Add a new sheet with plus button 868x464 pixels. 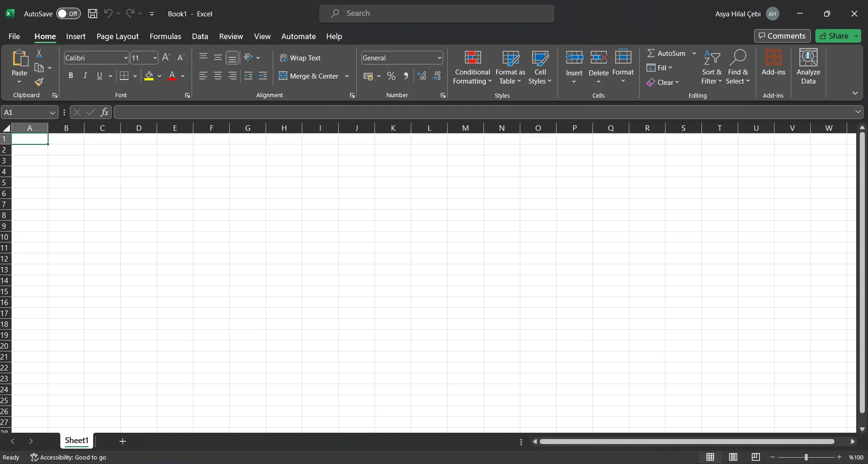pyautogui.click(x=123, y=441)
